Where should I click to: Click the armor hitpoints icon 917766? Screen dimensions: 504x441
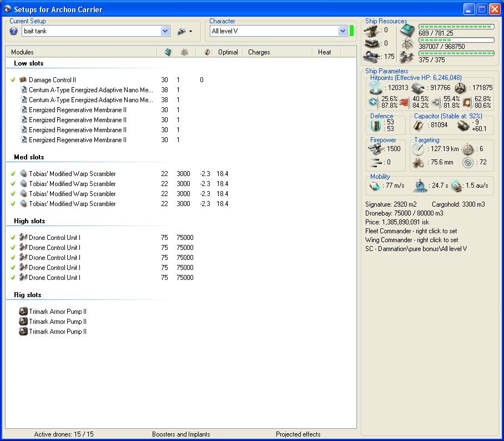tap(418, 88)
